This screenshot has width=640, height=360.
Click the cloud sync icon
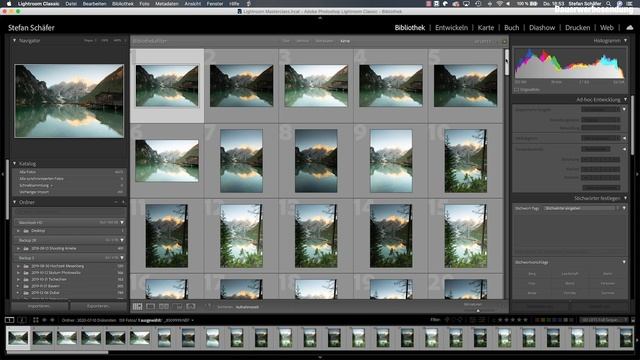point(630,28)
